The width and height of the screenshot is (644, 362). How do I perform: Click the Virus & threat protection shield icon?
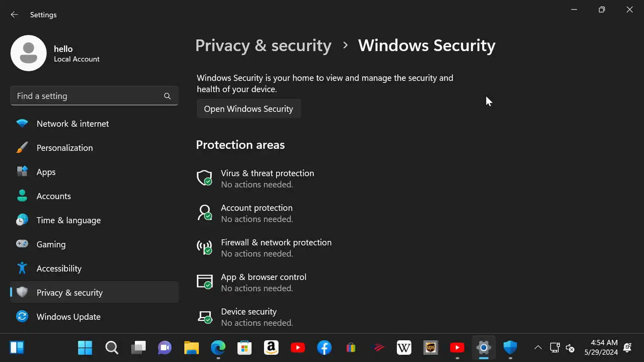[x=204, y=177]
